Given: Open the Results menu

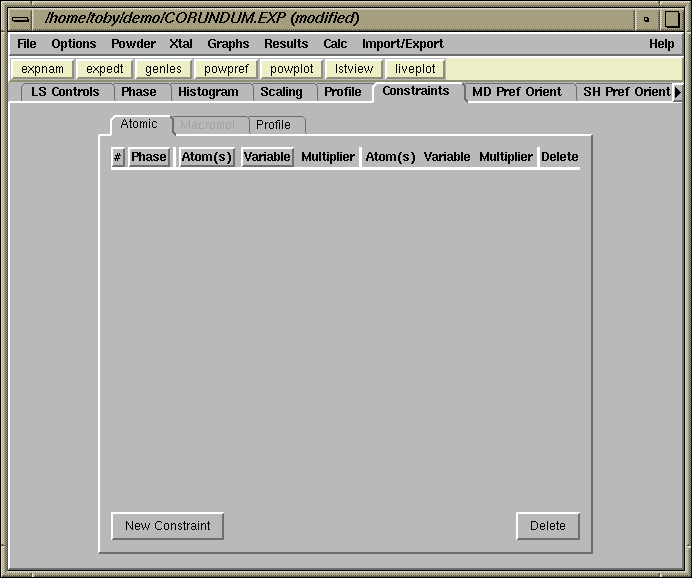Looking at the screenshot, I should click(x=286, y=44).
